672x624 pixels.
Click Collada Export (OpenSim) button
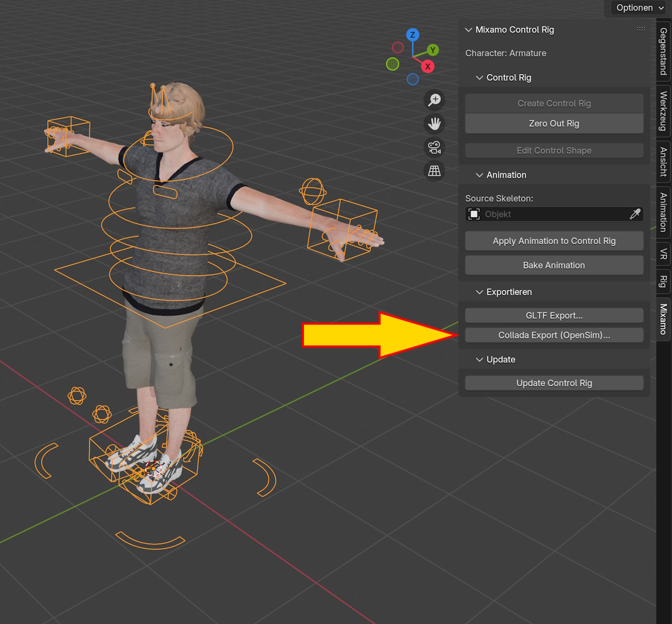[554, 335]
